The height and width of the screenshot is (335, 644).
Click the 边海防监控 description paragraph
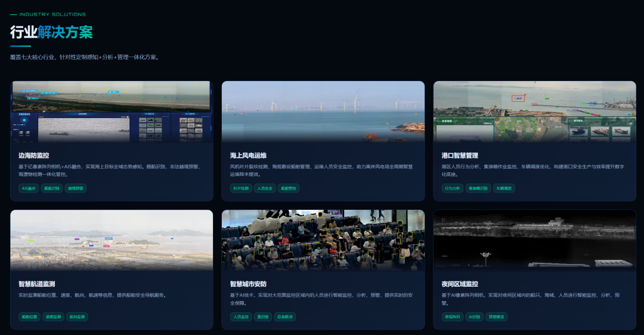(110, 170)
